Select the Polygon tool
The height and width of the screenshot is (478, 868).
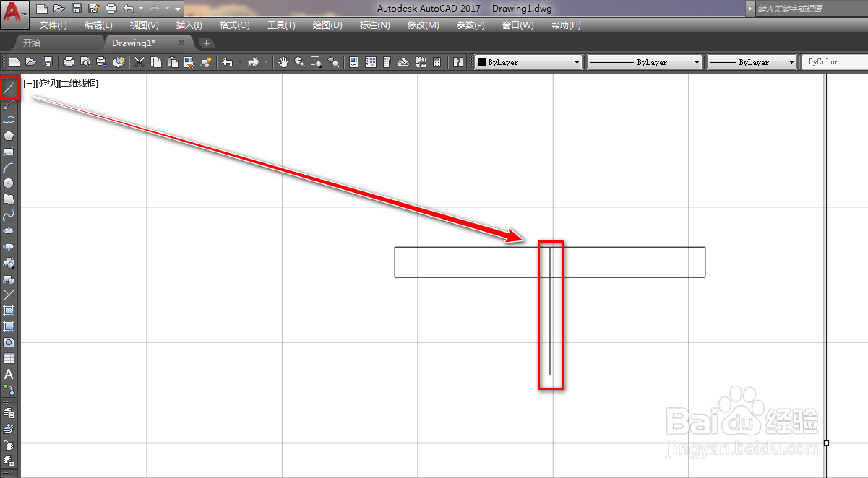click(x=9, y=136)
